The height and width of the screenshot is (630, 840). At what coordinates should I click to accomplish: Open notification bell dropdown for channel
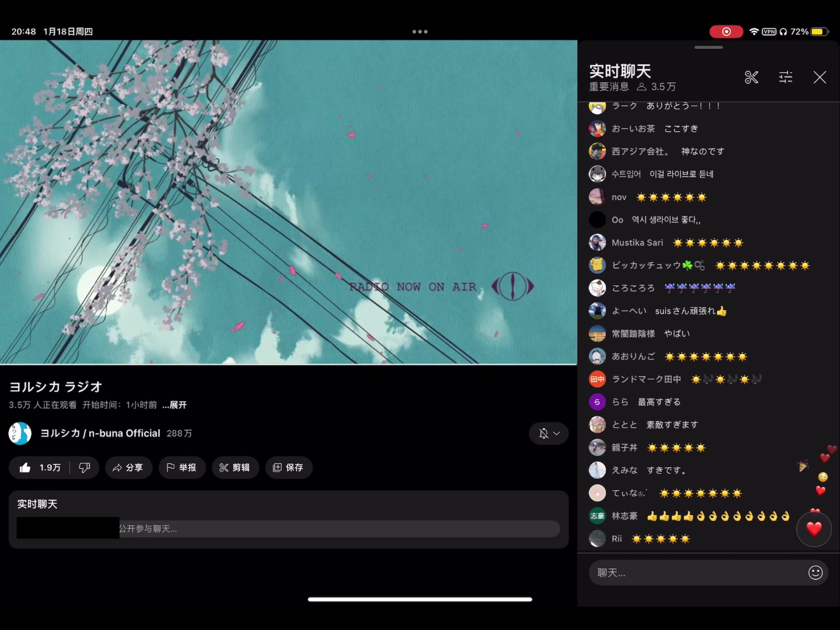tap(549, 433)
